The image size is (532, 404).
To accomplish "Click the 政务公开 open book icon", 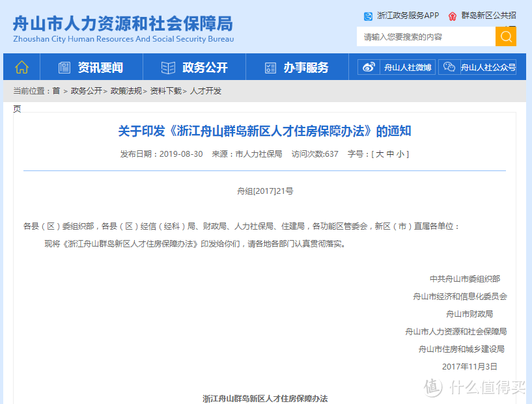I will 168,68.
